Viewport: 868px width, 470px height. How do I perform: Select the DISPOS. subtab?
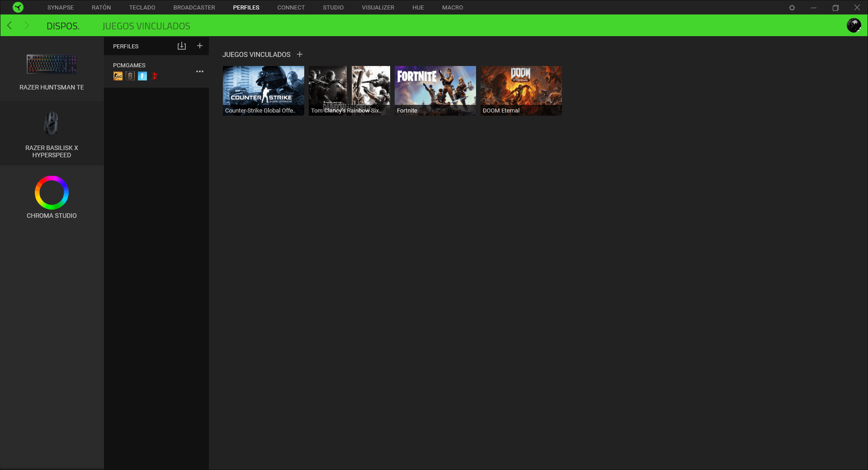[63, 26]
